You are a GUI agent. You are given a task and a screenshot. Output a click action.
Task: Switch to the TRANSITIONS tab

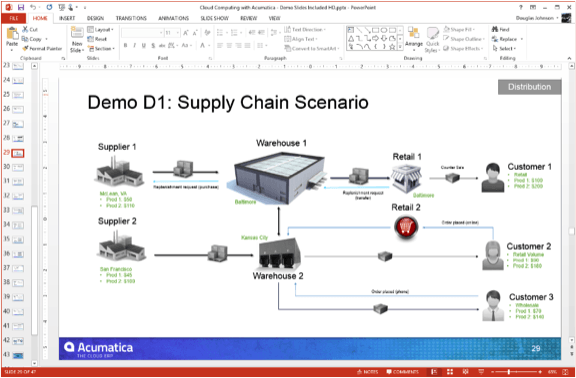[131, 18]
